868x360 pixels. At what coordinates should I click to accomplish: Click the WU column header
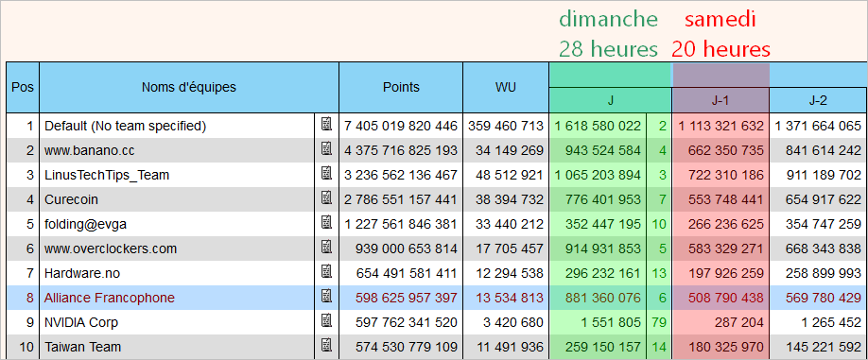coord(506,87)
